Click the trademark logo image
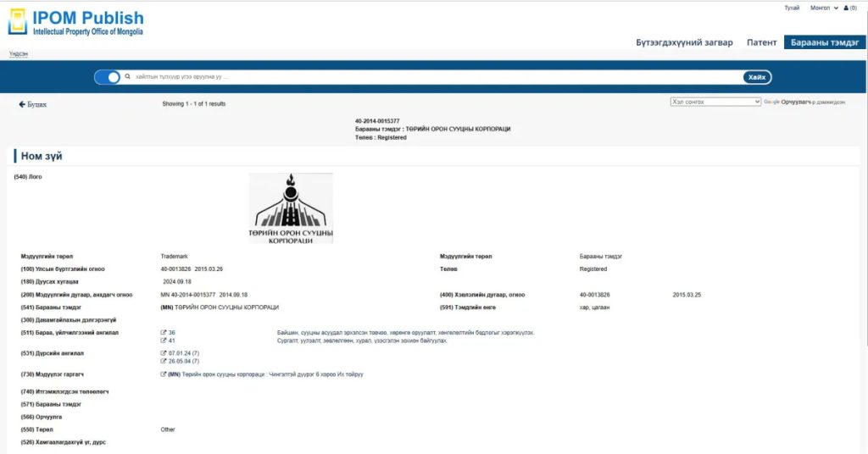 coord(291,208)
